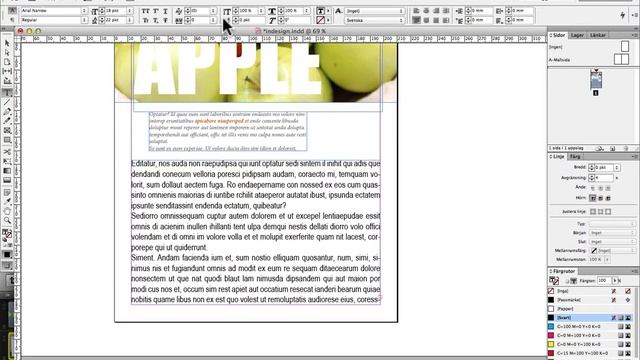Select the Pen tool in the toolbox
Viewport: 640px width, 360px height.
(7, 111)
